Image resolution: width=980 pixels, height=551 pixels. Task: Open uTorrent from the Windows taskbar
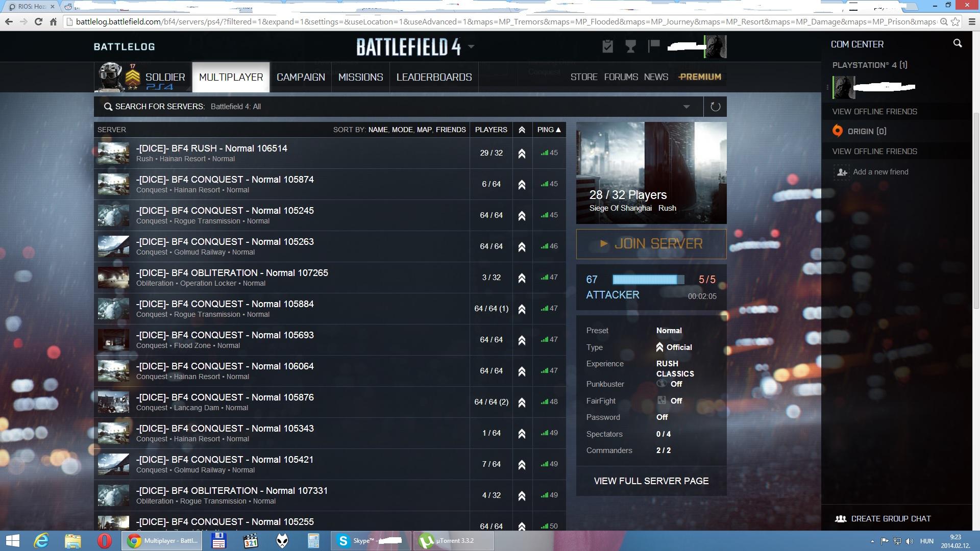pyautogui.click(x=453, y=541)
